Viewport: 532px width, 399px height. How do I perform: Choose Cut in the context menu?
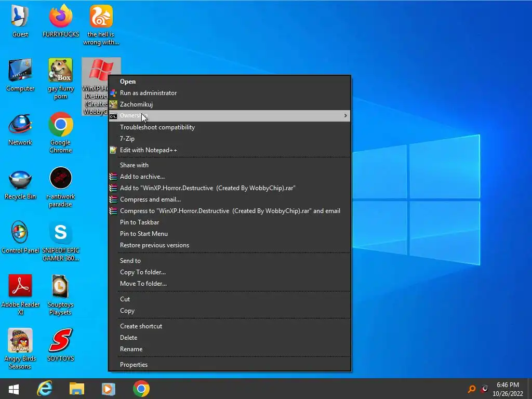[230, 299]
